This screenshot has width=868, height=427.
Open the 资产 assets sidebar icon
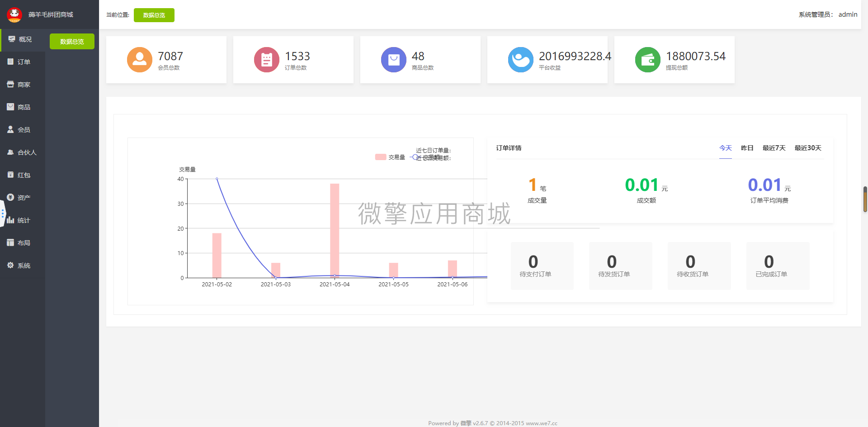tap(10, 197)
